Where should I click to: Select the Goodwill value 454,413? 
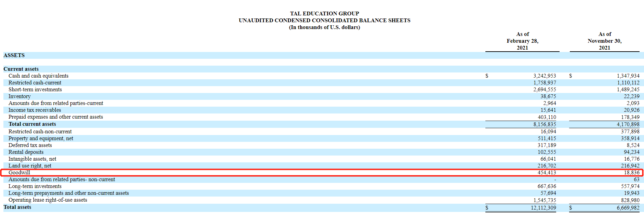[x=547, y=173]
